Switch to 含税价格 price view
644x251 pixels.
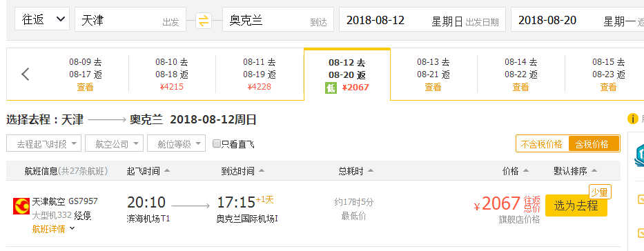click(x=594, y=144)
